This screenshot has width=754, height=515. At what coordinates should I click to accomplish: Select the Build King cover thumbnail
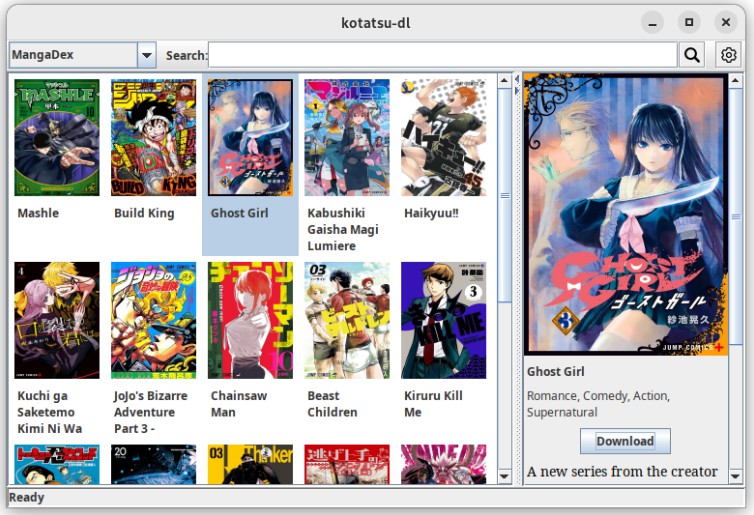tap(153, 138)
